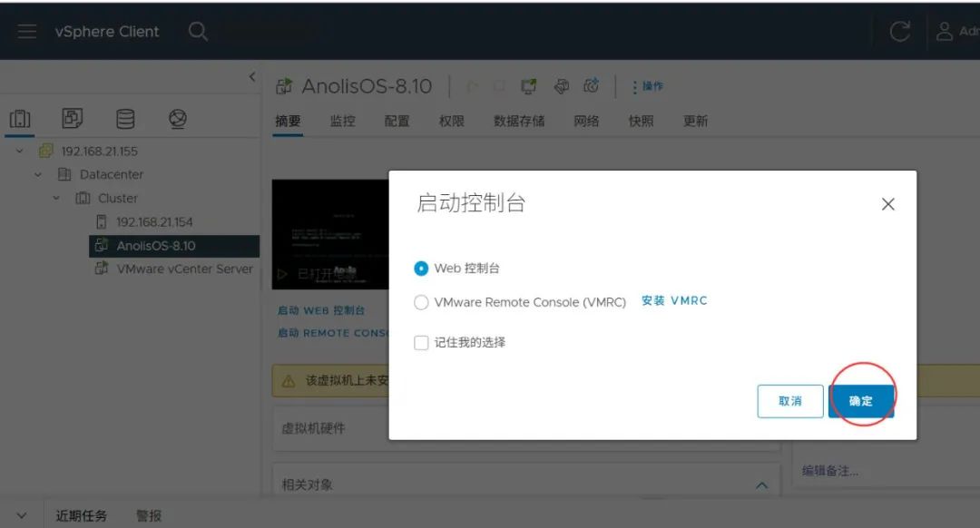Click the install VMRC link
This screenshot has height=528, width=980.
pos(674,300)
